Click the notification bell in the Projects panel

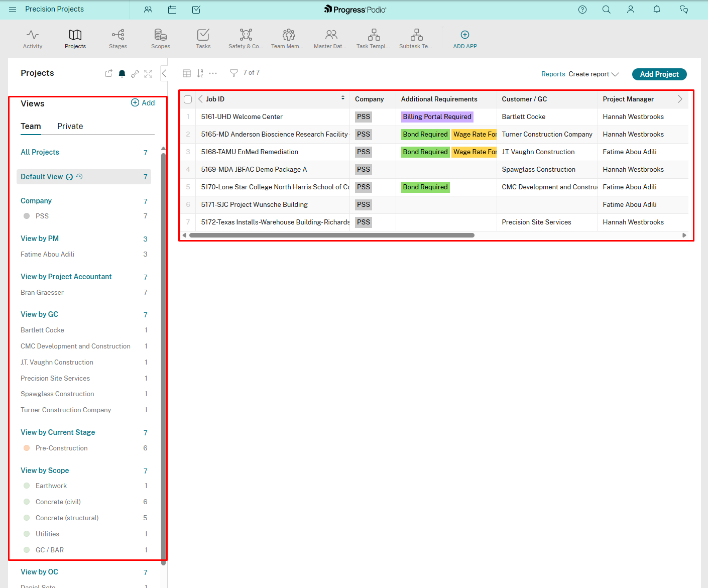click(x=122, y=73)
